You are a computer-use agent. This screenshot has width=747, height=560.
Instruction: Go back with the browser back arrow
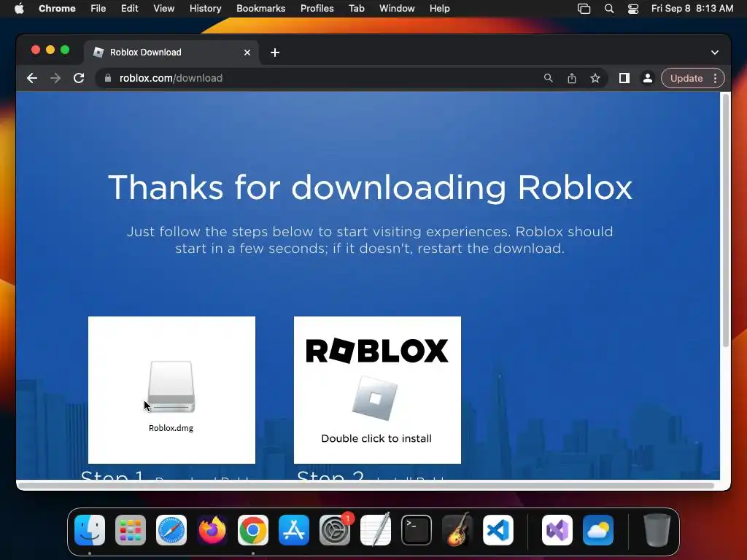click(x=32, y=78)
